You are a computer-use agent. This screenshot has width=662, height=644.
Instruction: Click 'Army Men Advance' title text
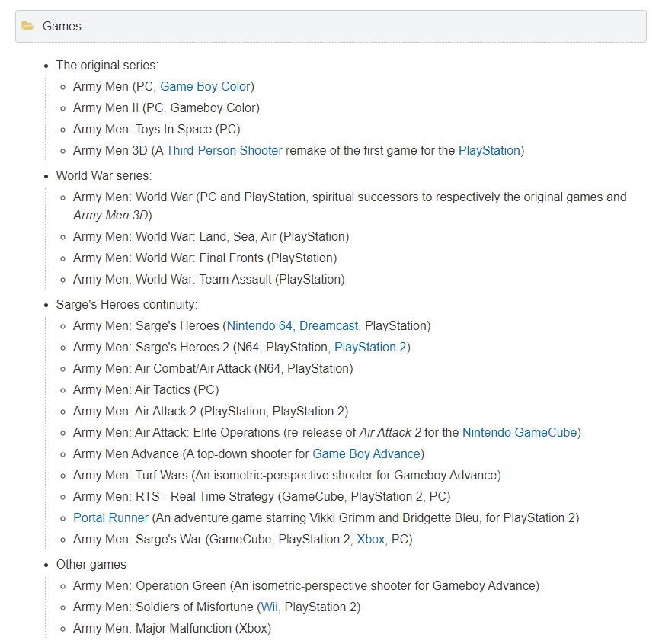pyautogui.click(x=126, y=454)
